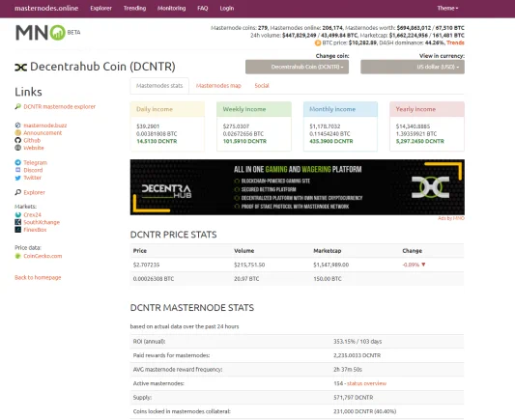515x420 pixels.
Task: Open Trending in the top navigation
Action: pyautogui.click(x=134, y=8)
